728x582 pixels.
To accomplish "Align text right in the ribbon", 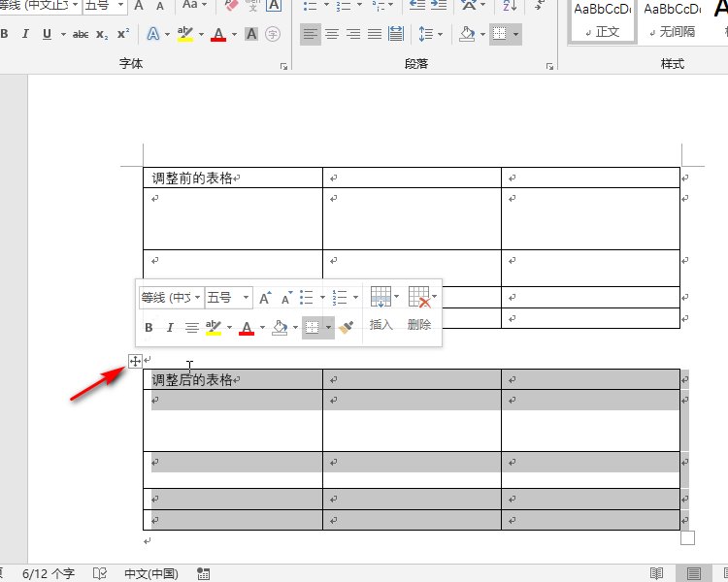I will coord(353,34).
